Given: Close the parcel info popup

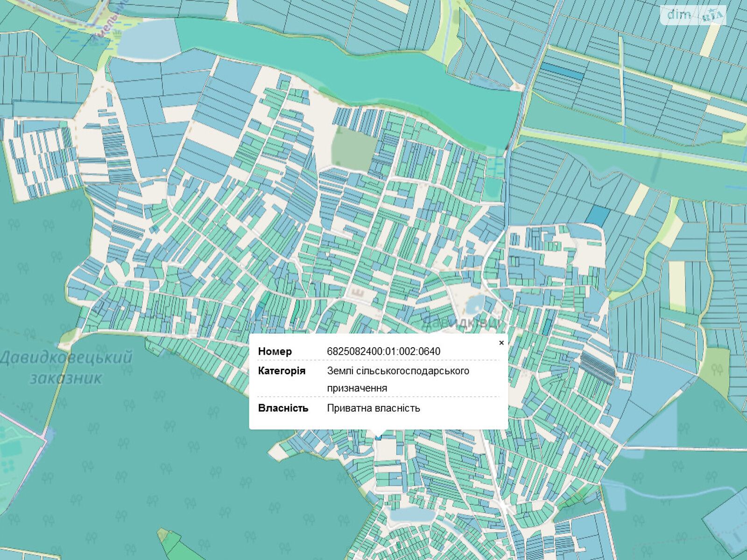Looking at the screenshot, I should click(501, 343).
